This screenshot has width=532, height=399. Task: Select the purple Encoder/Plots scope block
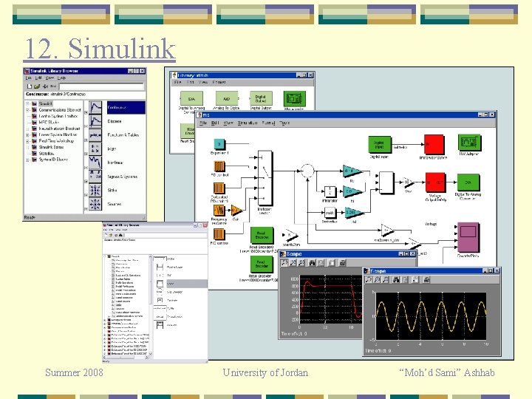(x=468, y=237)
